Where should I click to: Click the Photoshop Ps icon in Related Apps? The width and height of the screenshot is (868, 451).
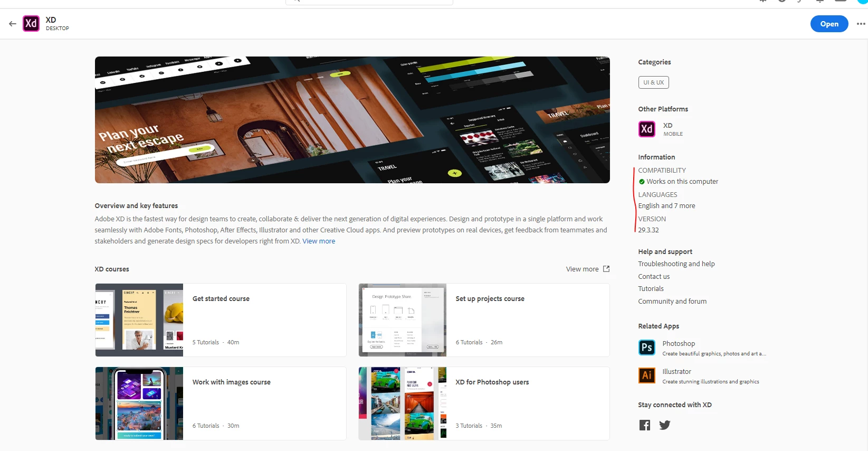647,347
